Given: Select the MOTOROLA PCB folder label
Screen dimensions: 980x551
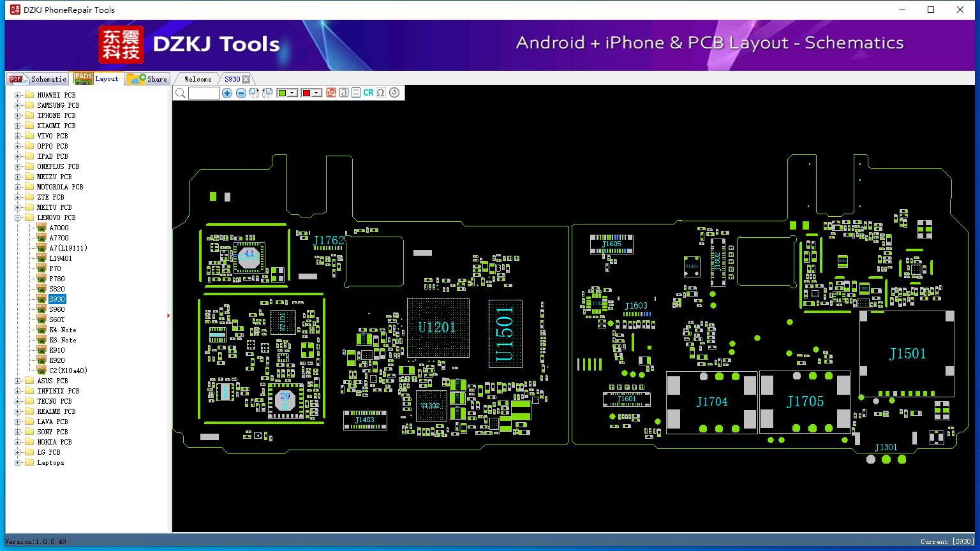Looking at the screenshot, I should pos(60,187).
